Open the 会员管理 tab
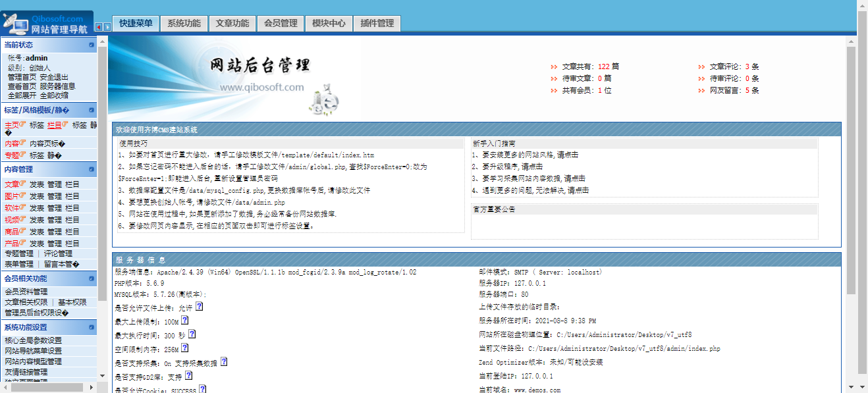This screenshot has height=393, width=868. tap(281, 23)
